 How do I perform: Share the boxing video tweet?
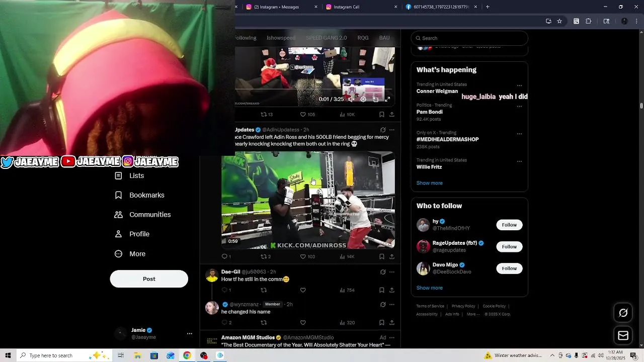click(392, 256)
